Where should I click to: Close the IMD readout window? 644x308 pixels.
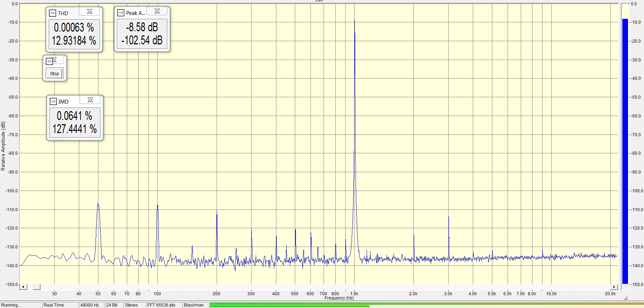tap(91, 100)
